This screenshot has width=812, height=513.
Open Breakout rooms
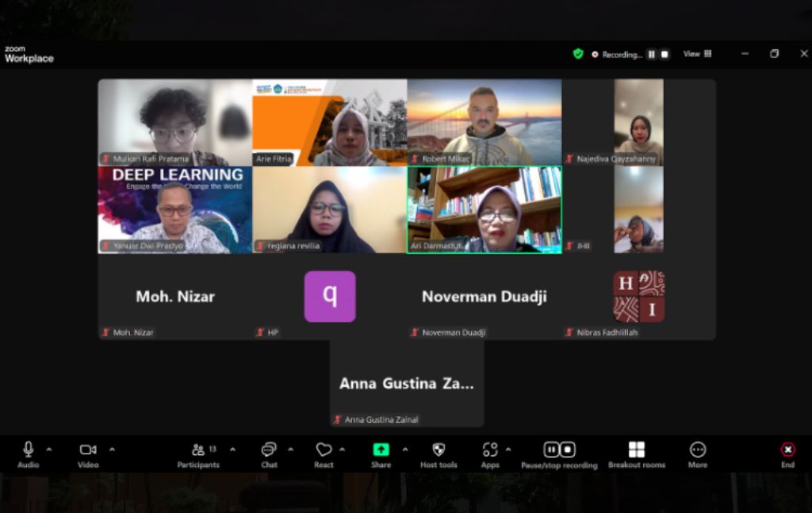tap(637, 454)
